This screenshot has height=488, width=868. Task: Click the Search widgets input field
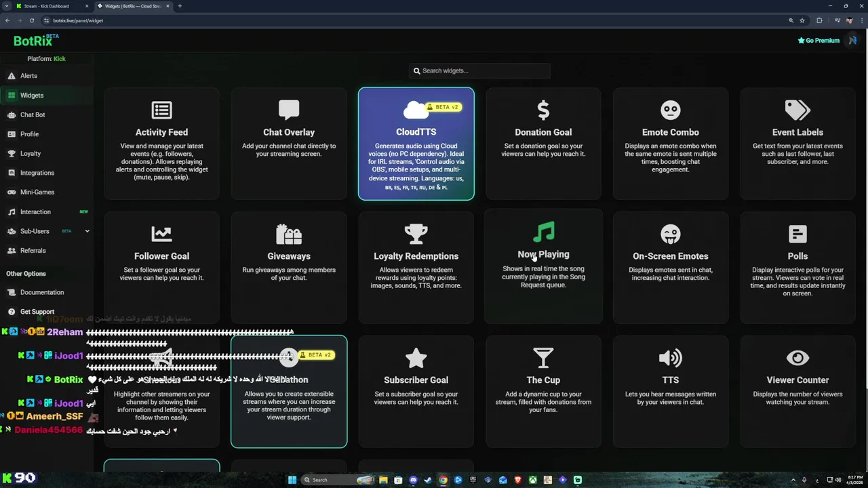(x=480, y=70)
